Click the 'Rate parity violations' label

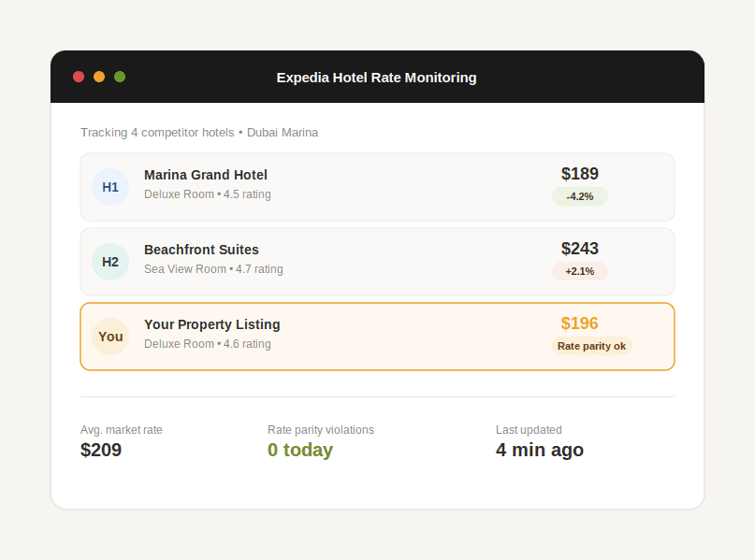pos(321,430)
